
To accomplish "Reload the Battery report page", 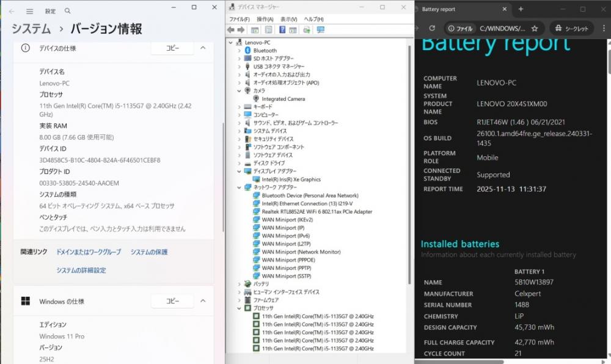I will pyautogui.click(x=432, y=28).
